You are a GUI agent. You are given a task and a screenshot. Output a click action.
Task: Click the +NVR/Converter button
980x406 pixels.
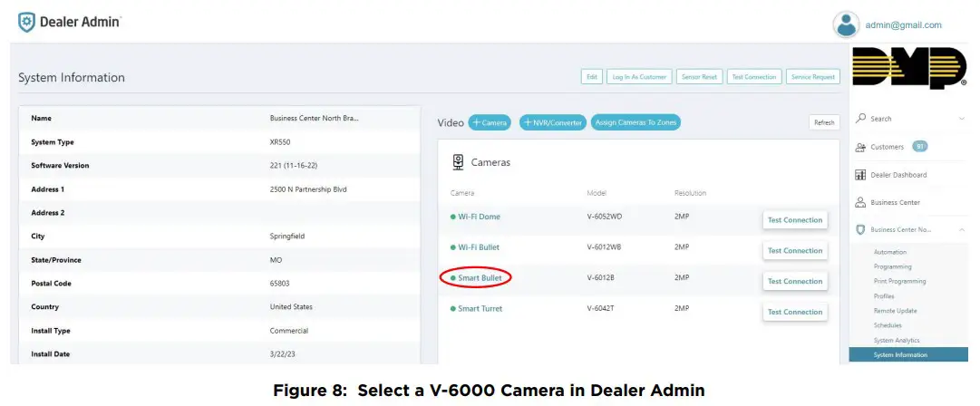553,122
